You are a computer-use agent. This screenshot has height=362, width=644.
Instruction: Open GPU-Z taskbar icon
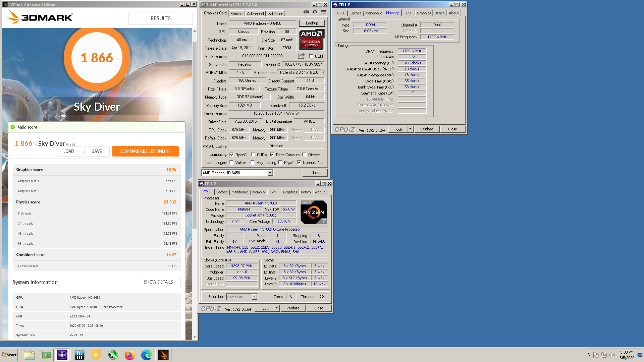coord(46,355)
